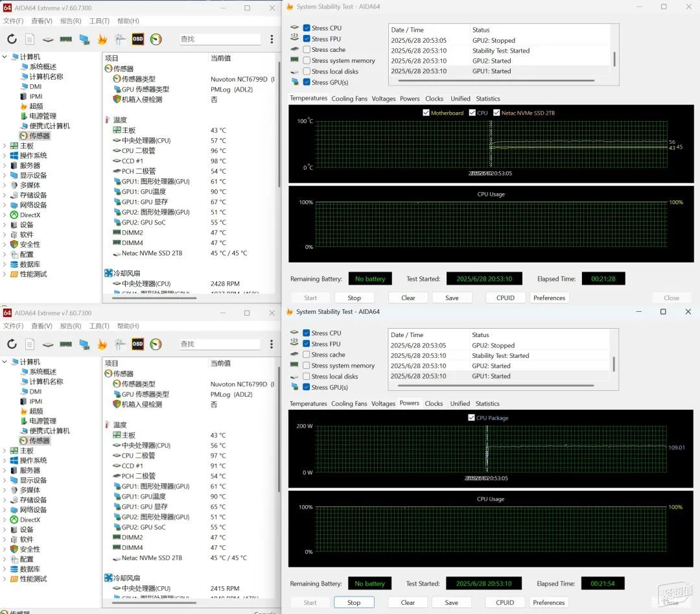700x614 pixels.
Task: Click Stop button in lower Stability Test window
Action: [x=354, y=602]
